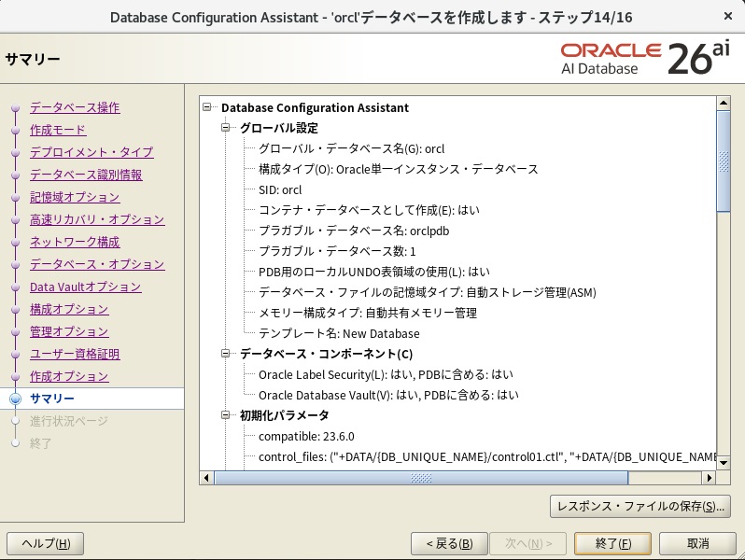The height and width of the screenshot is (560, 745).
Task: Click レスポンス・ファイルの保存(S)... button
Action: coord(640,506)
